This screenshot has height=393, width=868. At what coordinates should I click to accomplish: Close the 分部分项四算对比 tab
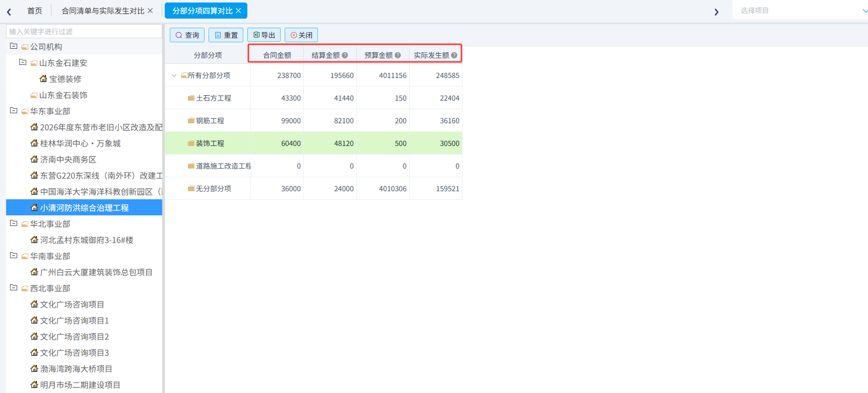click(238, 11)
